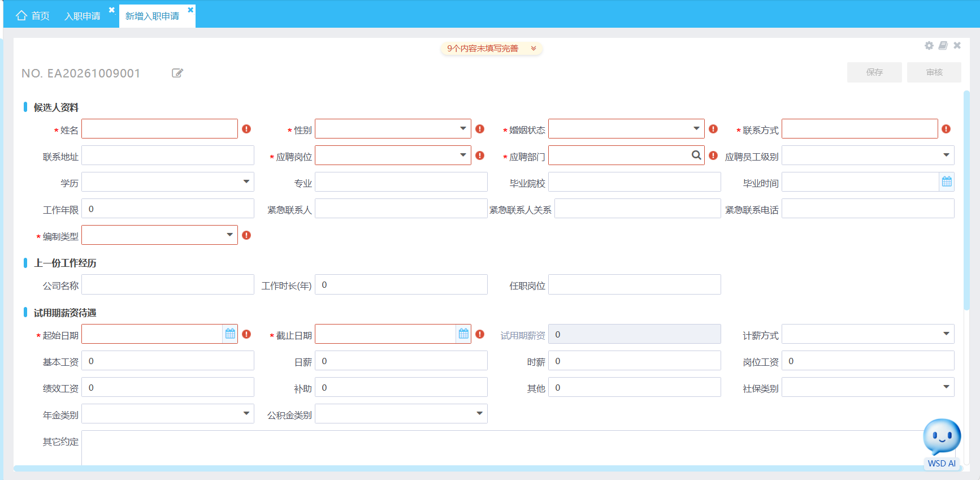Open the calendar picker for 起始日期
The height and width of the screenshot is (480, 980).
point(230,334)
